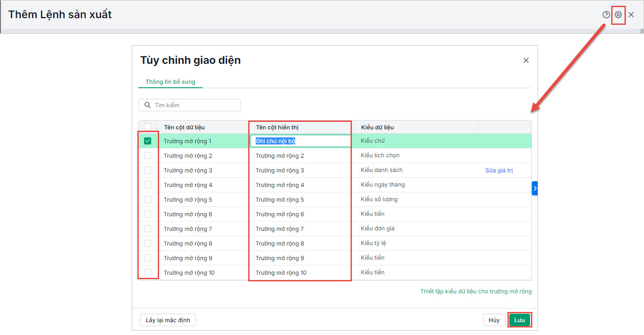Enable the Trường mở rộng 2 checkbox
644x335 pixels.
148,156
